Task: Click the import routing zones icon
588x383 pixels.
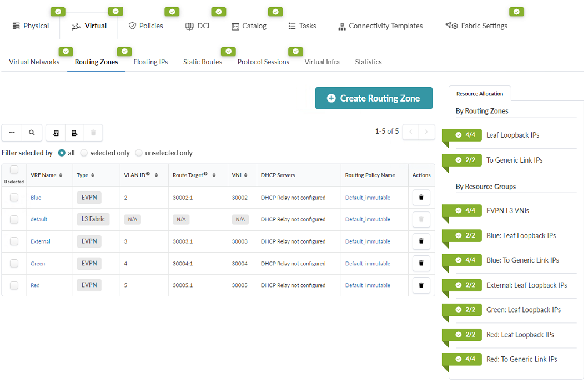Action: pyautogui.click(x=56, y=133)
